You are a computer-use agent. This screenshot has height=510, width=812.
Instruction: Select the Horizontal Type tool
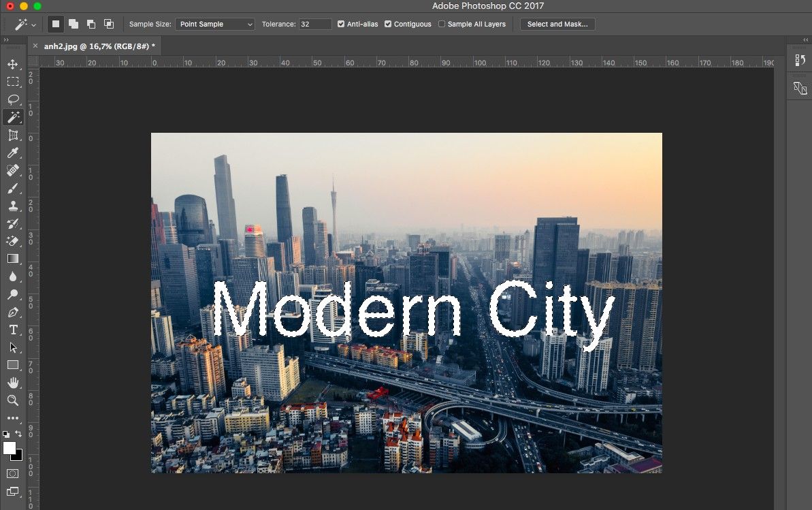[12, 330]
